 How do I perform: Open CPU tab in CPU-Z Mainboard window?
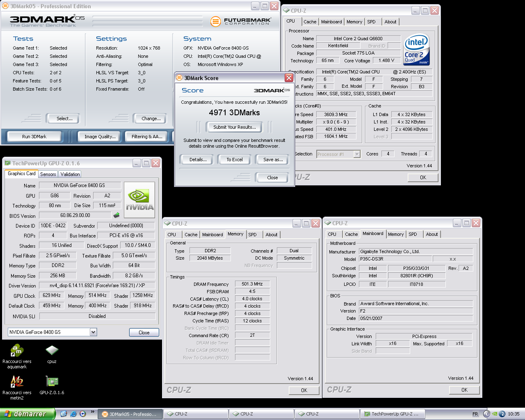pos(332,234)
